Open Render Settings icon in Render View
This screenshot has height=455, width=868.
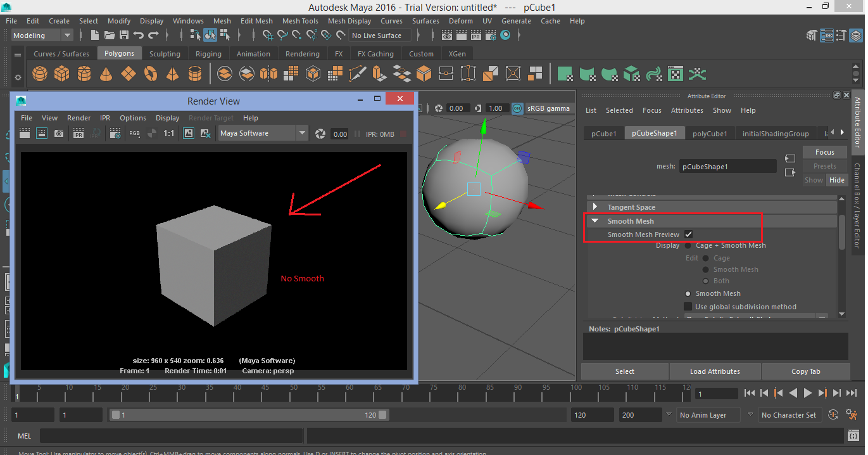pyautogui.click(x=115, y=133)
